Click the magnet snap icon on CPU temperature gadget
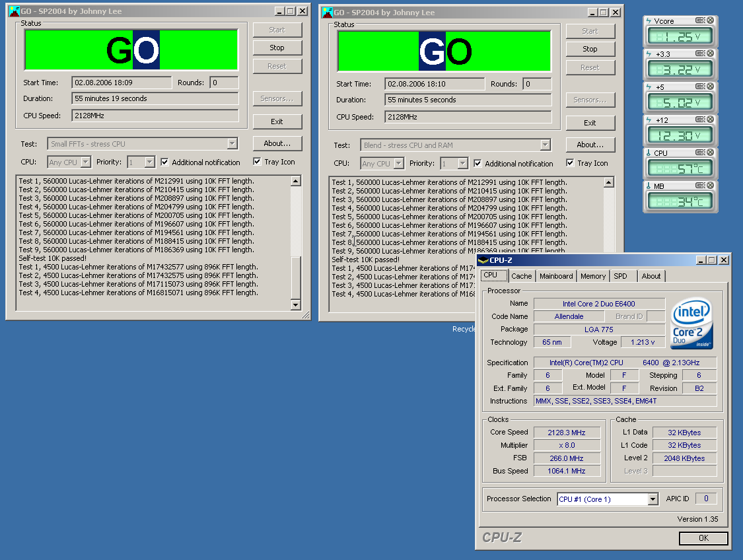Viewport: 743px width, 560px height. [700, 153]
